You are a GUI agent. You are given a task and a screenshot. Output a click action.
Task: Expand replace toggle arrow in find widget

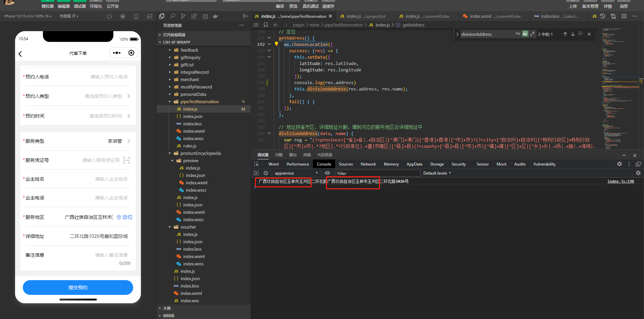click(x=457, y=34)
